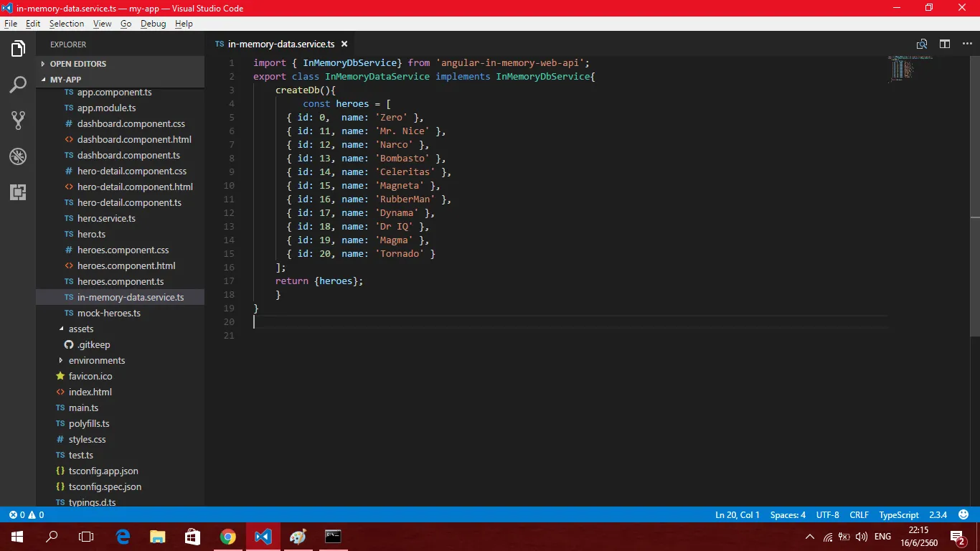The width and height of the screenshot is (980, 551).
Task: Change end of line sequence CRLF
Action: (859, 515)
